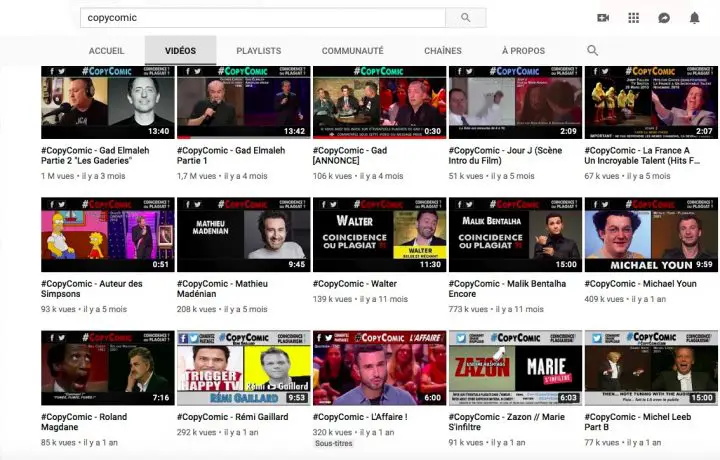Click title '#CopyComic - Auteur des Simpsons'
This screenshot has width=720, height=460.
[x=92, y=289]
